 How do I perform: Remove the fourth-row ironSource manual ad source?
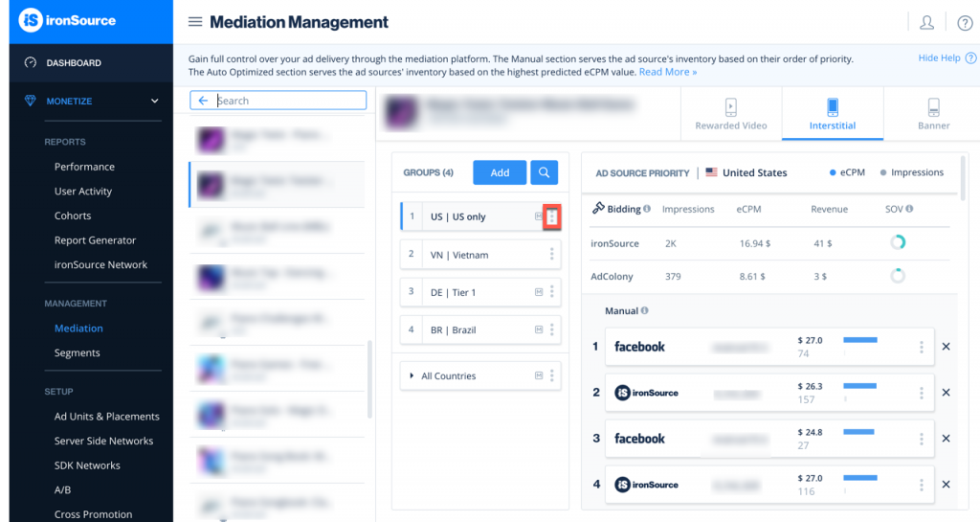coord(947,485)
